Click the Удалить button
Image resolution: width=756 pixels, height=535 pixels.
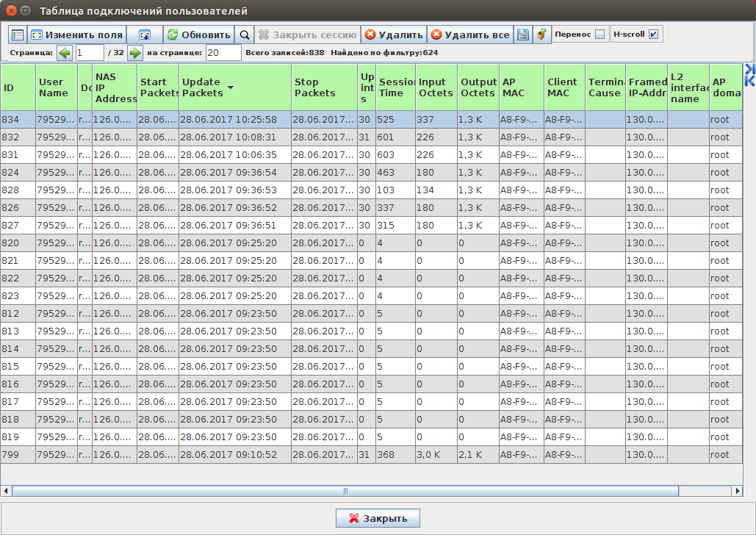[394, 35]
